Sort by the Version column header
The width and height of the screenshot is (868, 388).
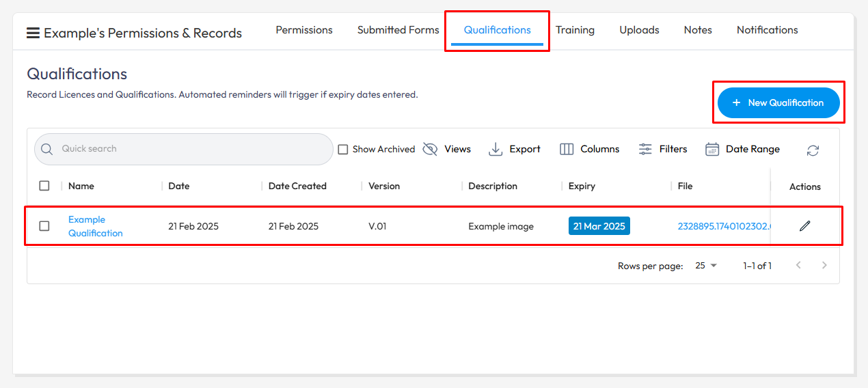pyautogui.click(x=384, y=186)
